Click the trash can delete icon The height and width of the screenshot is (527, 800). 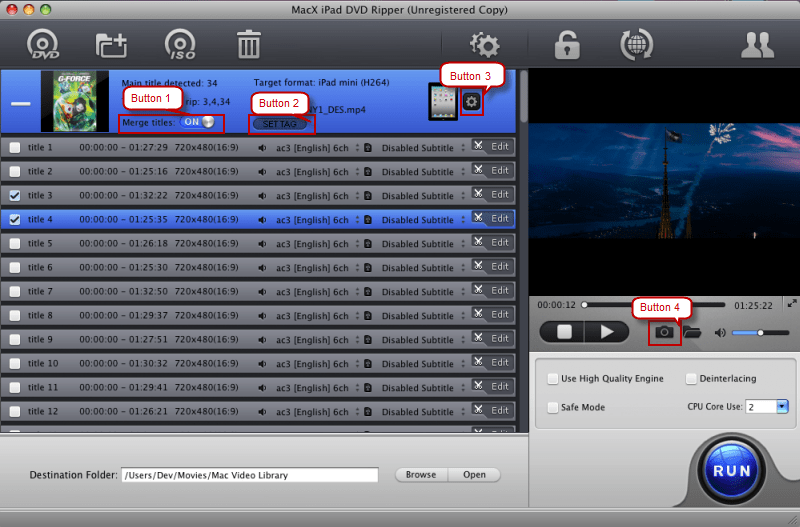[248, 44]
